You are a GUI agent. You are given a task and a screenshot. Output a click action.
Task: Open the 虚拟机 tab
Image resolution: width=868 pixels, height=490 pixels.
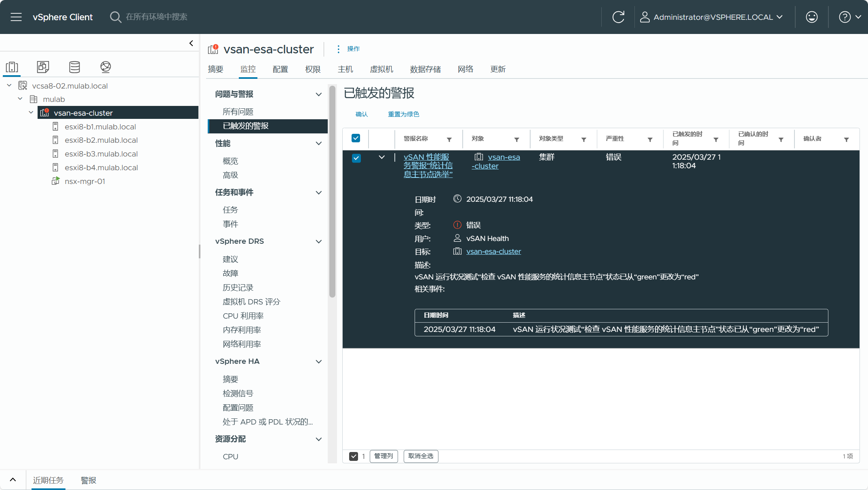[381, 69]
